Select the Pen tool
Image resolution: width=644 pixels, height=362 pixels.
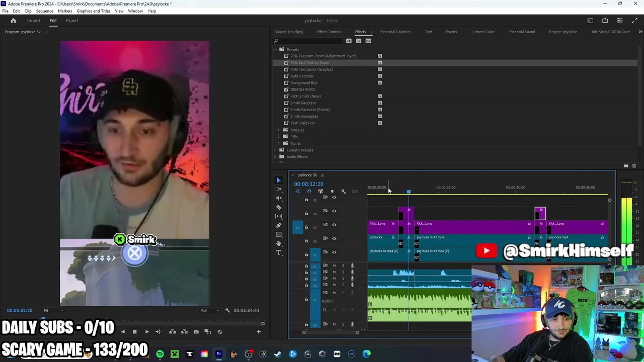(x=279, y=225)
